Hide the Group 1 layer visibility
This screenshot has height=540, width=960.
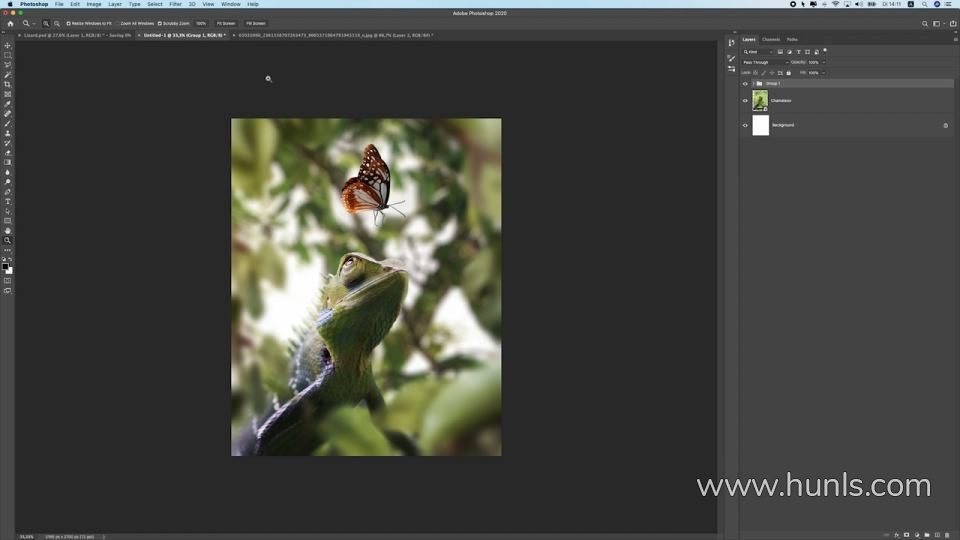coord(745,84)
